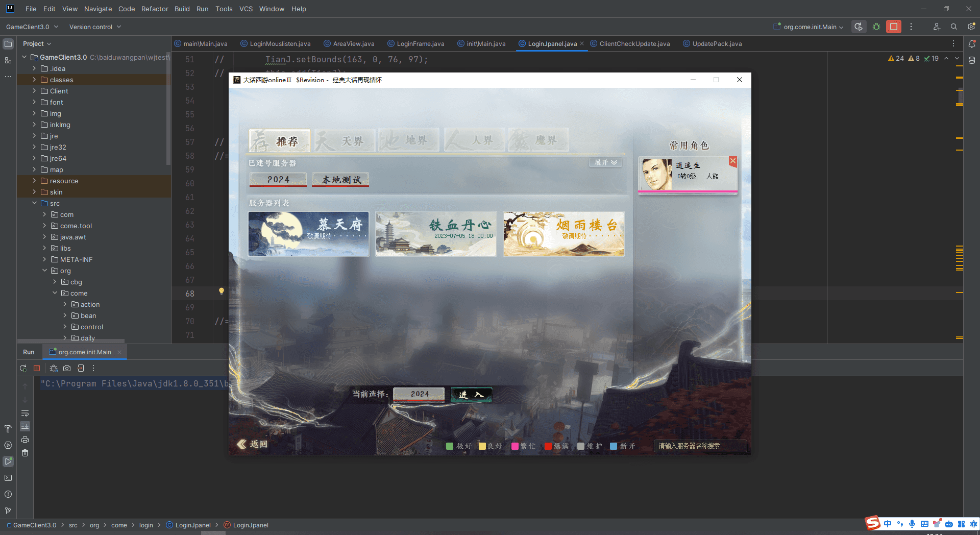Viewport: 980px width, 535px height.
Task: Click the Rerun icon in Run panel
Action: pos(23,368)
